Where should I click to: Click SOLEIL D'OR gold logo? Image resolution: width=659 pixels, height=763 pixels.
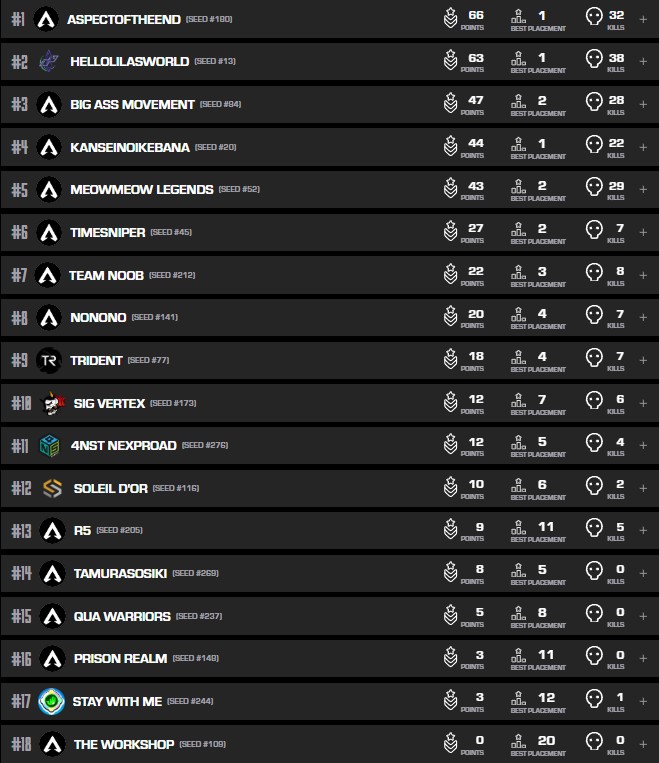[x=52, y=488]
